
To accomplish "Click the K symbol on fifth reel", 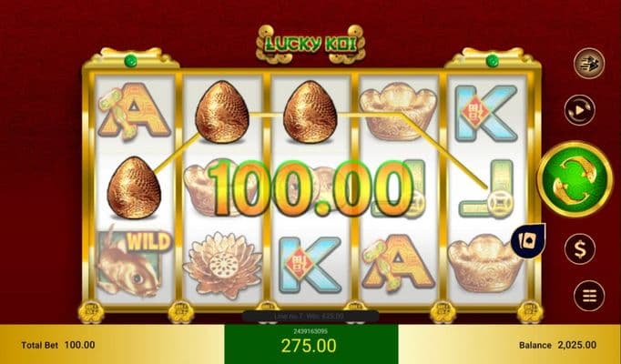I will click(x=486, y=113).
